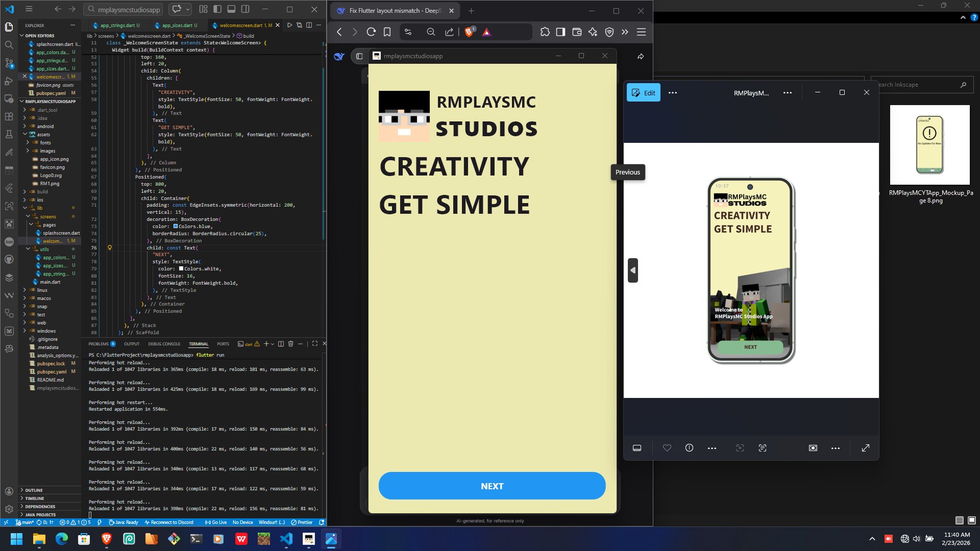Viewport: 980px width, 551px height.
Task: Split the editor right
Action: pos(309,25)
